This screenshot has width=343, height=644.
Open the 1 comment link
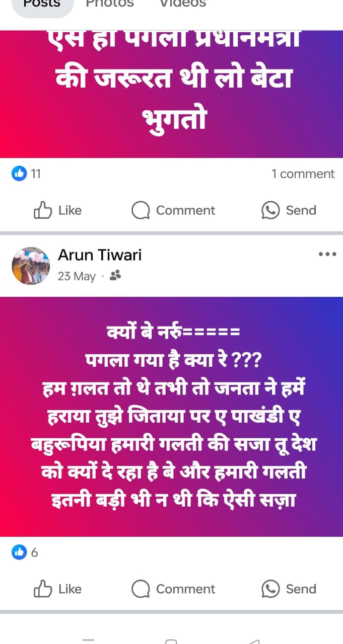coord(303,174)
